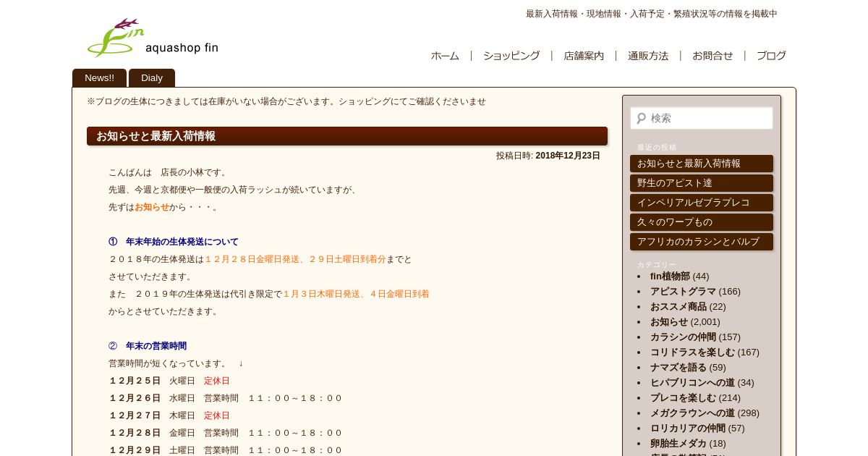Click the text 1月3日木曜日発送、4日金曜日到着
The width and height of the screenshot is (868, 456).
356,294
